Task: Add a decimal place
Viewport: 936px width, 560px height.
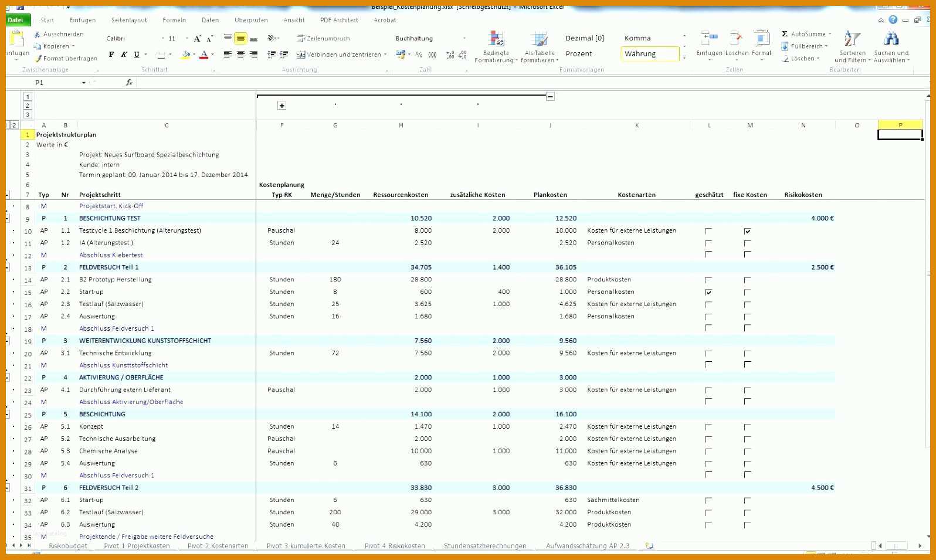Action: click(450, 55)
